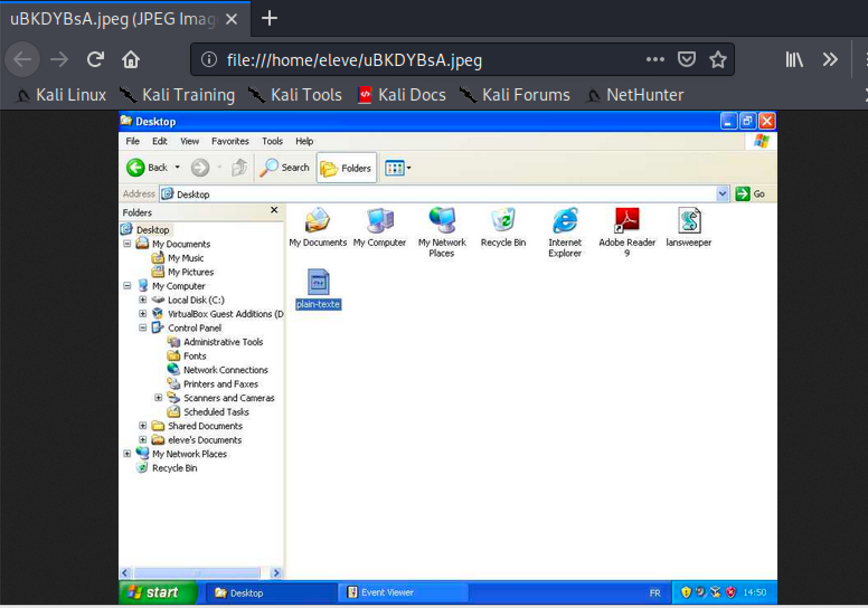The height and width of the screenshot is (608, 868).
Task: Click the FR language indicator
Action: tap(655, 593)
